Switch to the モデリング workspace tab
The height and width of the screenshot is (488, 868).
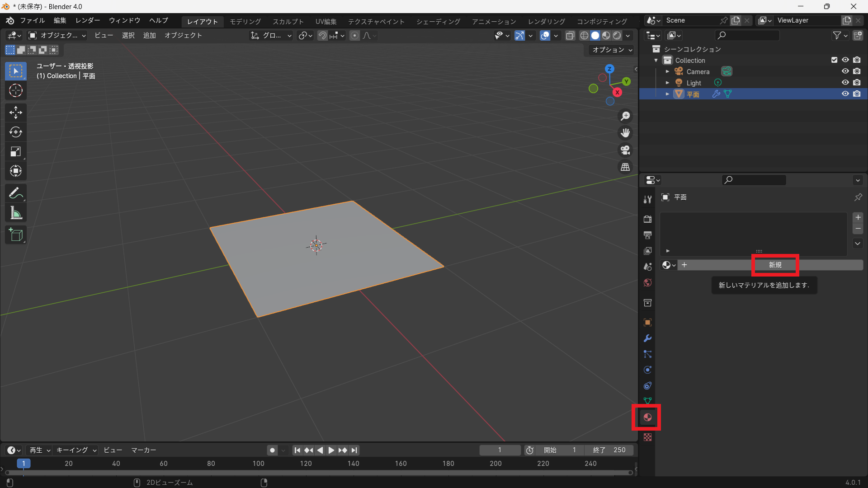tap(245, 21)
